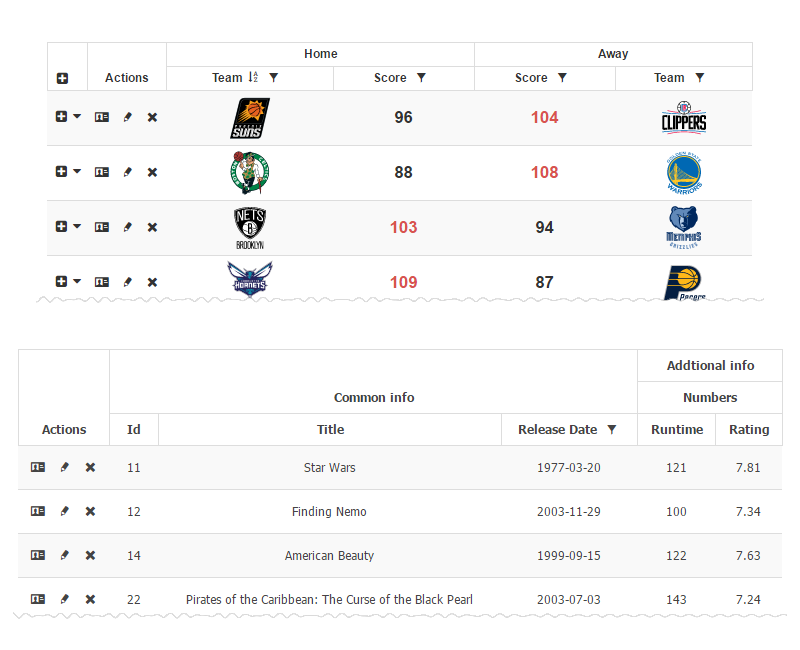This screenshot has width=800, height=650.
Task: Open view card icon for Nets row
Action: 102,227
